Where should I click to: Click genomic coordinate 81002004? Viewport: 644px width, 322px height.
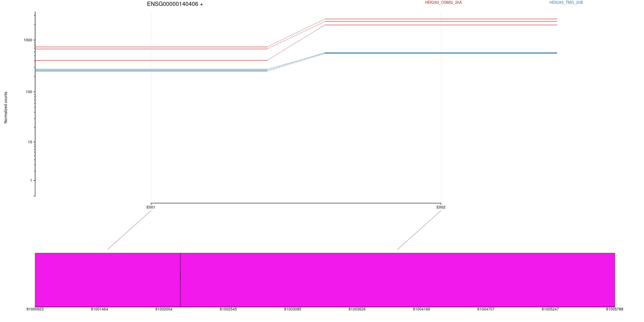(164, 309)
